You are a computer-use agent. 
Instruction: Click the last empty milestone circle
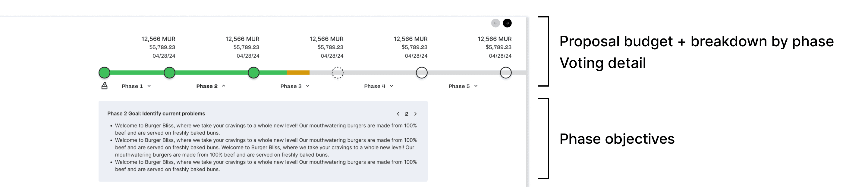click(505, 73)
